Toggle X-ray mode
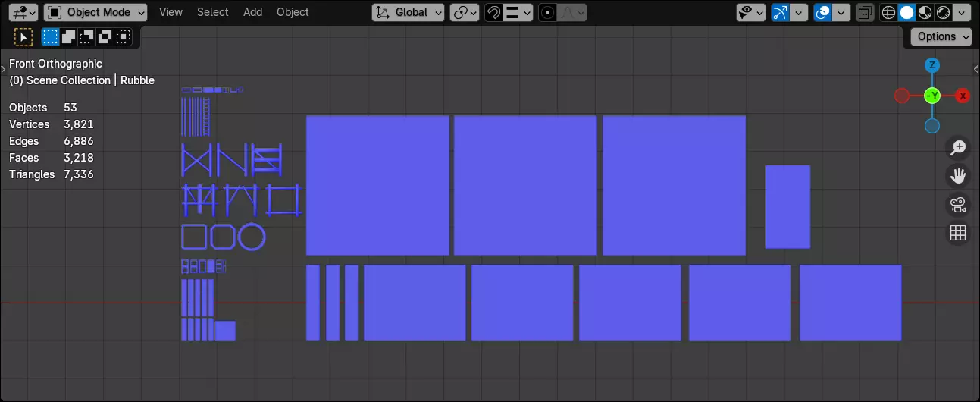This screenshot has height=402, width=980. click(x=864, y=12)
